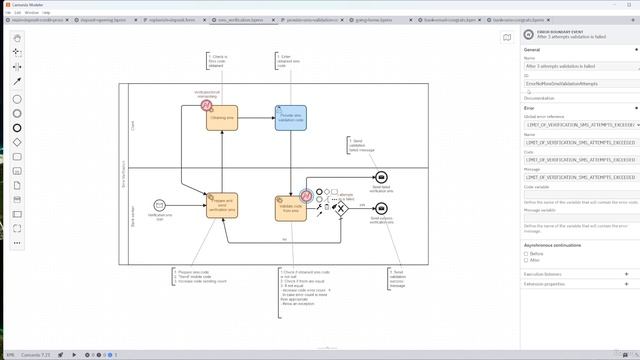Delete element via context pad trash

[327, 207]
